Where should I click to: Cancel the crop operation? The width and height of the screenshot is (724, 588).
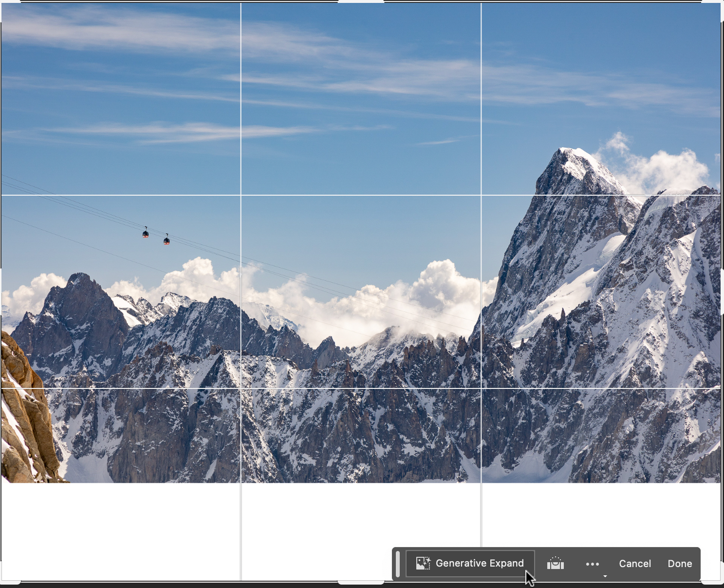(635, 563)
